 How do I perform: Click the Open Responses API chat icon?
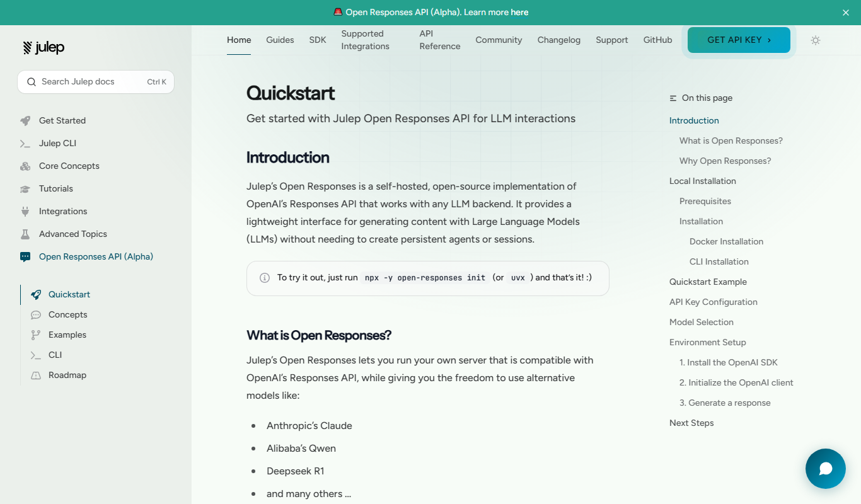pyautogui.click(x=25, y=256)
